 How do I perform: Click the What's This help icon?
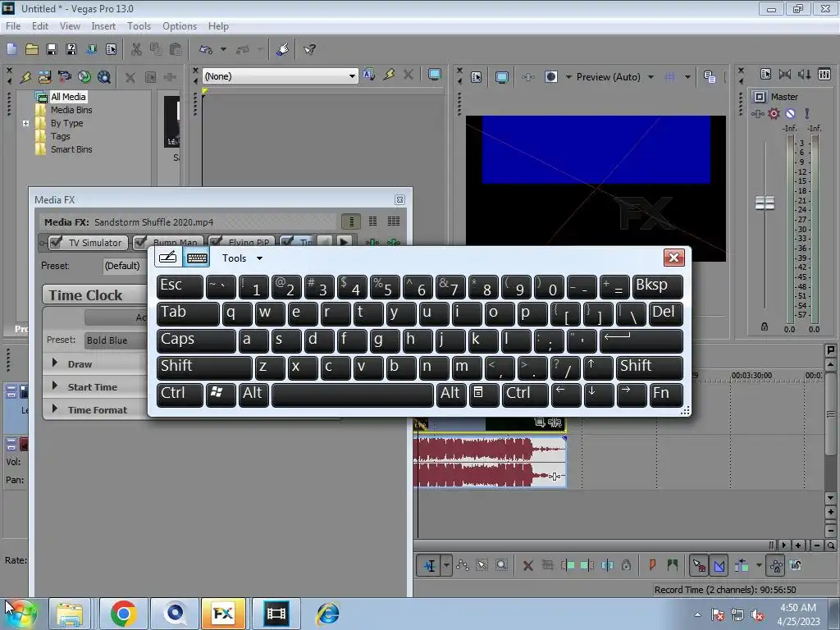309,49
